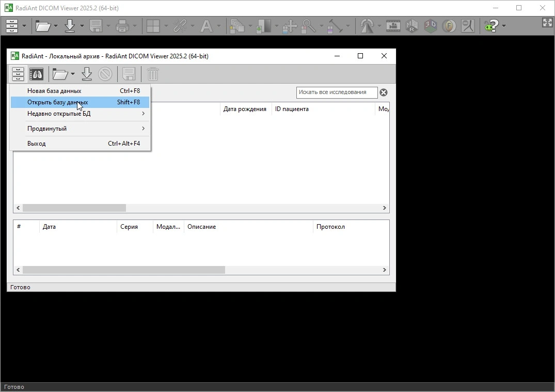Click the database cabinet menu icon in archive window
Image resolution: width=555 pixels, height=392 pixels.
(18, 74)
